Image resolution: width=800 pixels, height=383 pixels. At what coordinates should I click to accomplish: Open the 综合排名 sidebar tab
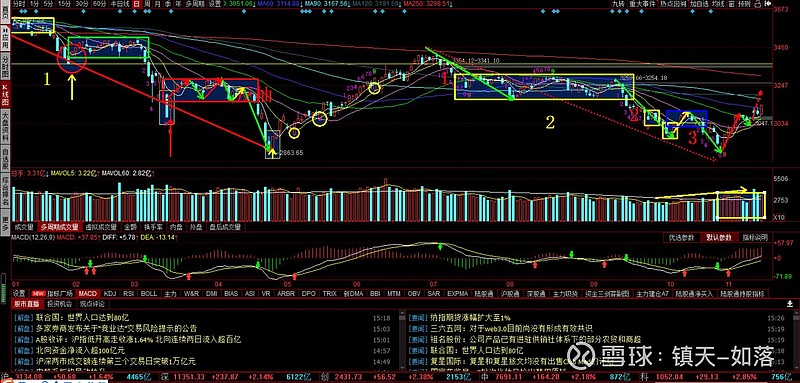click(5, 189)
